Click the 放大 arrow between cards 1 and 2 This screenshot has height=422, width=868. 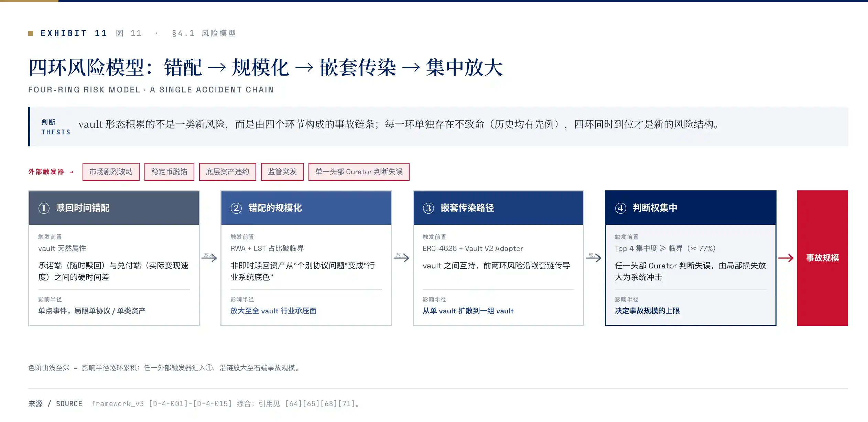(209, 257)
